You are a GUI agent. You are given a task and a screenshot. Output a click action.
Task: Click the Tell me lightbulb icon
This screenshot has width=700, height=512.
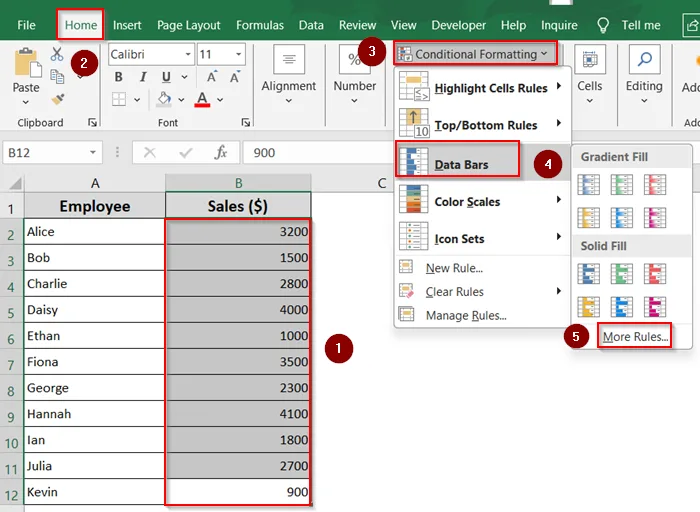coord(603,25)
